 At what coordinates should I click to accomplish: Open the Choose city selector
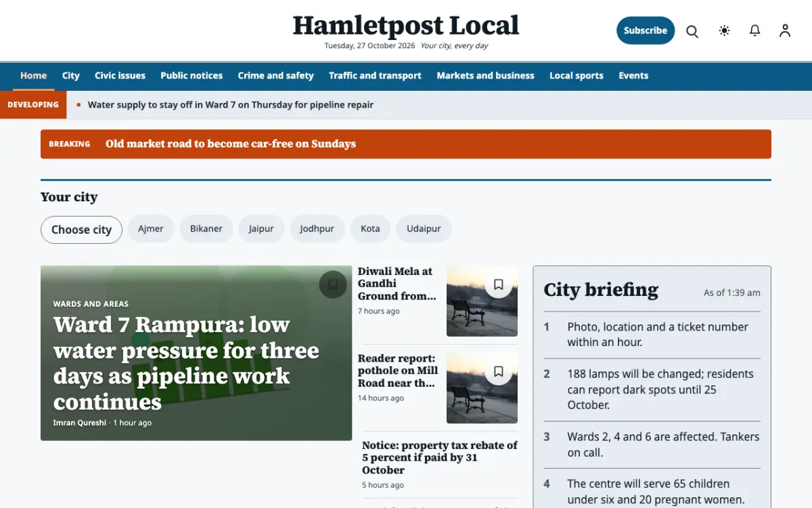coord(81,230)
